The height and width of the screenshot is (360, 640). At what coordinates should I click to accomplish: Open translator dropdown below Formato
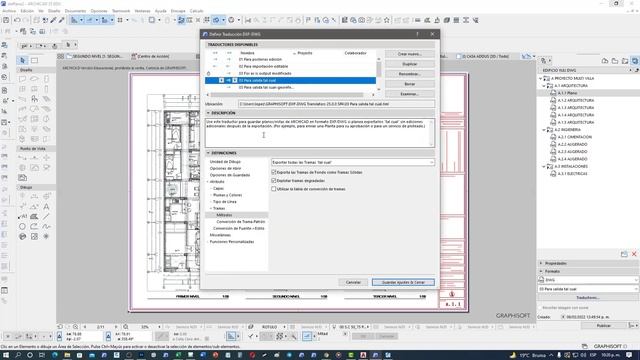click(x=588, y=289)
